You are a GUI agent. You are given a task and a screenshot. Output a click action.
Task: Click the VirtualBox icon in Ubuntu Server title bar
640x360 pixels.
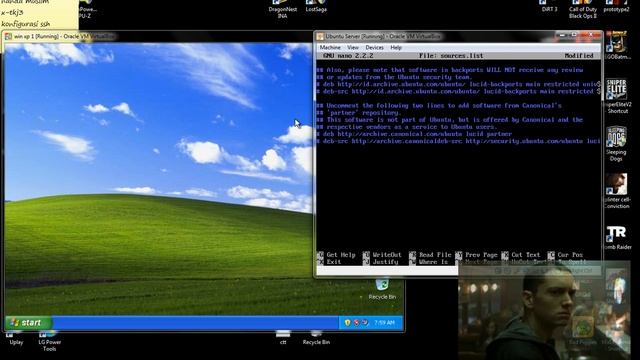click(x=320, y=36)
